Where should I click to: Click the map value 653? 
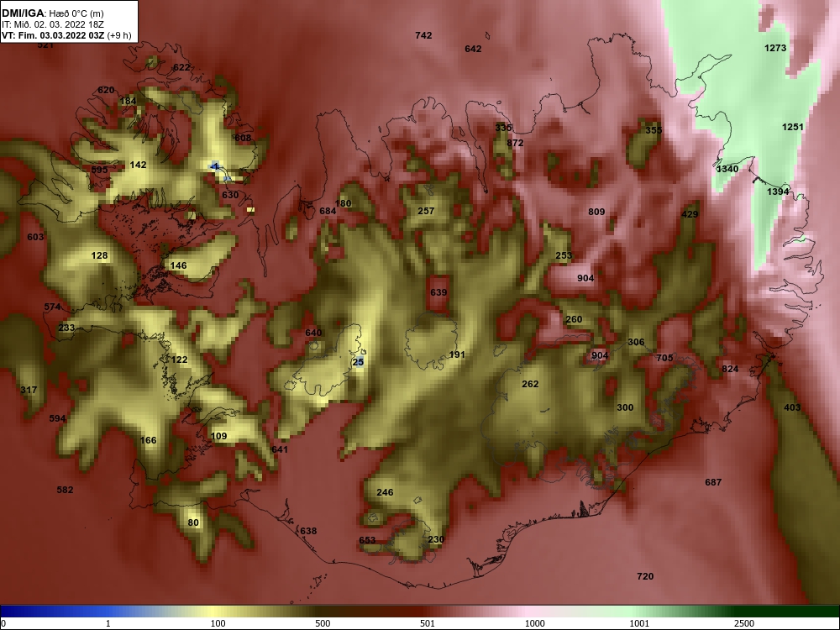(367, 540)
